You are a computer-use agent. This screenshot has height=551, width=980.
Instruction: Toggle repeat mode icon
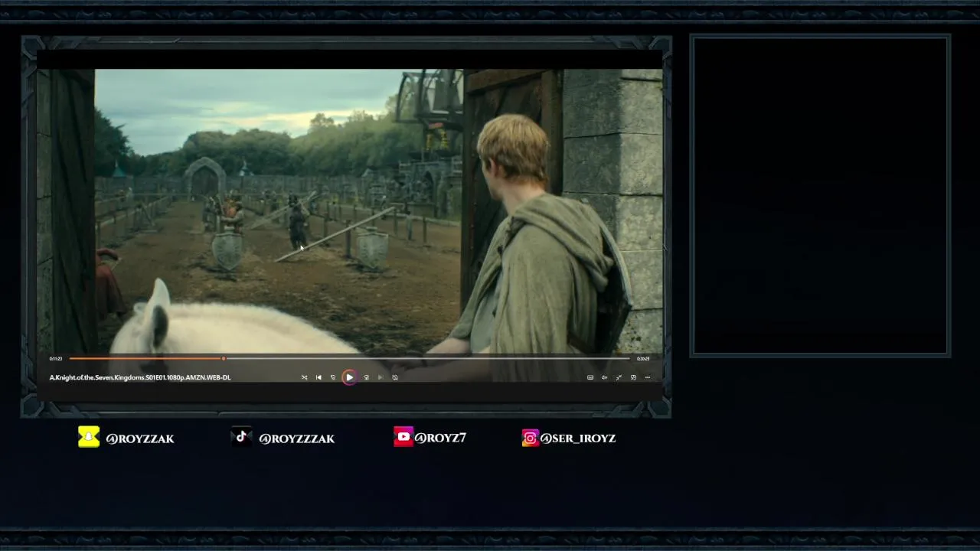[395, 377]
